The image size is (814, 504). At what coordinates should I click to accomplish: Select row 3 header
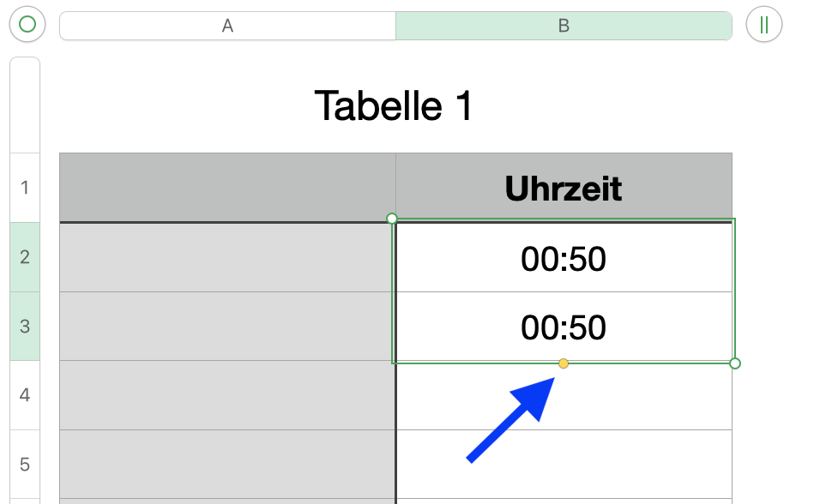point(24,327)
